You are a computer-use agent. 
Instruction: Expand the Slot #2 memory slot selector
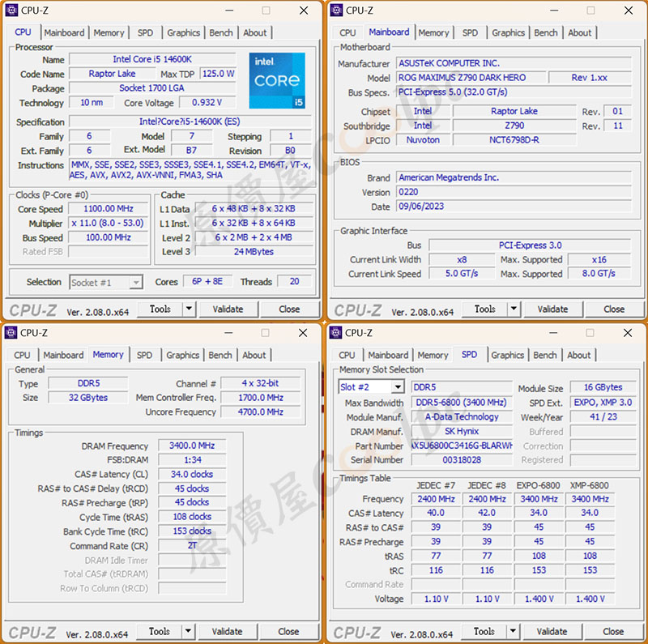point(398,387)
